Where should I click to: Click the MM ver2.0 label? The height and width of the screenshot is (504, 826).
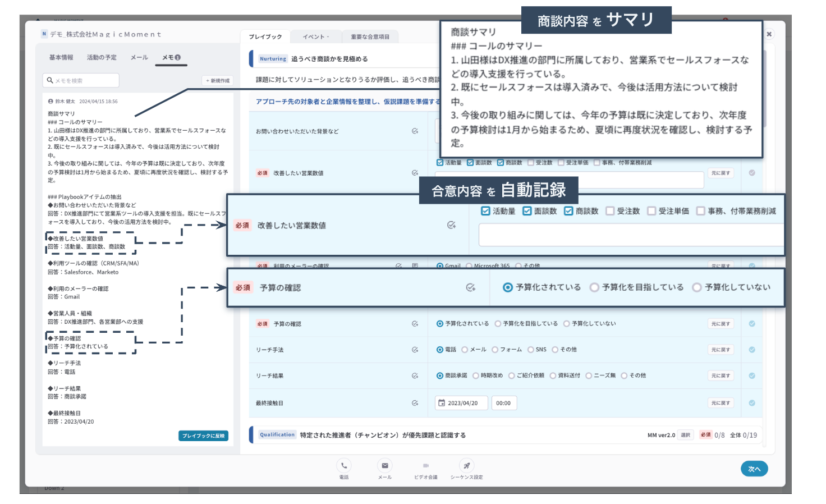tap(661, 435)
